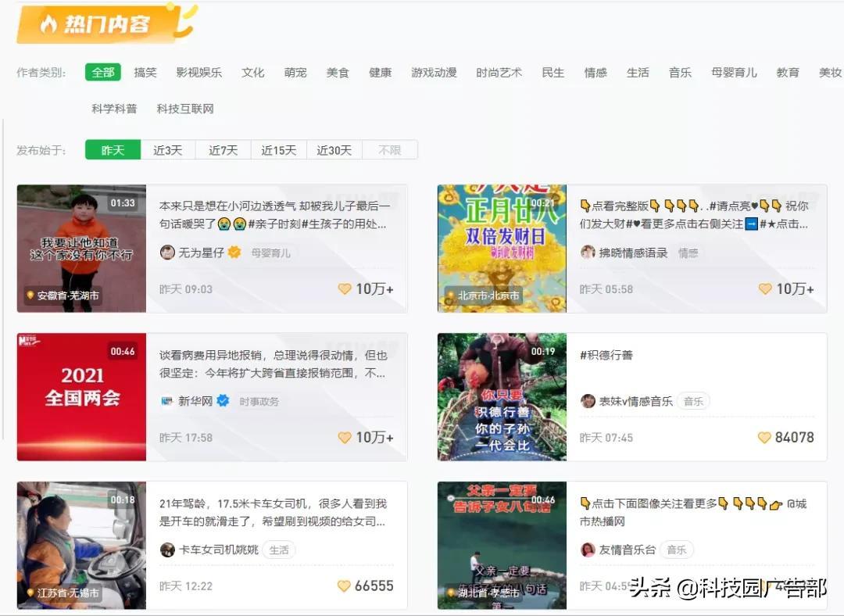Image resolution: width=844 pixels, height=616 pixels.
Task: Open video title 谈看病费用异地报销
Action: [x=273, y=364]
